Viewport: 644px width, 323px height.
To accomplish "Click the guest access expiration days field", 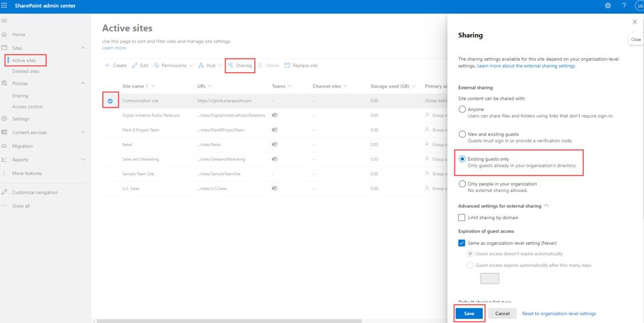I will [489, 279].
